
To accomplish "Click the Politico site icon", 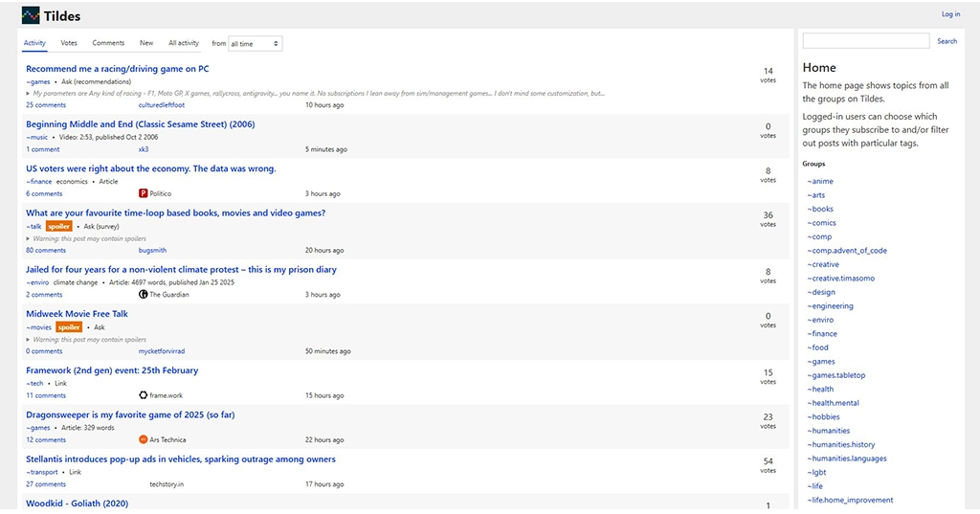I will tap(144, 193).
